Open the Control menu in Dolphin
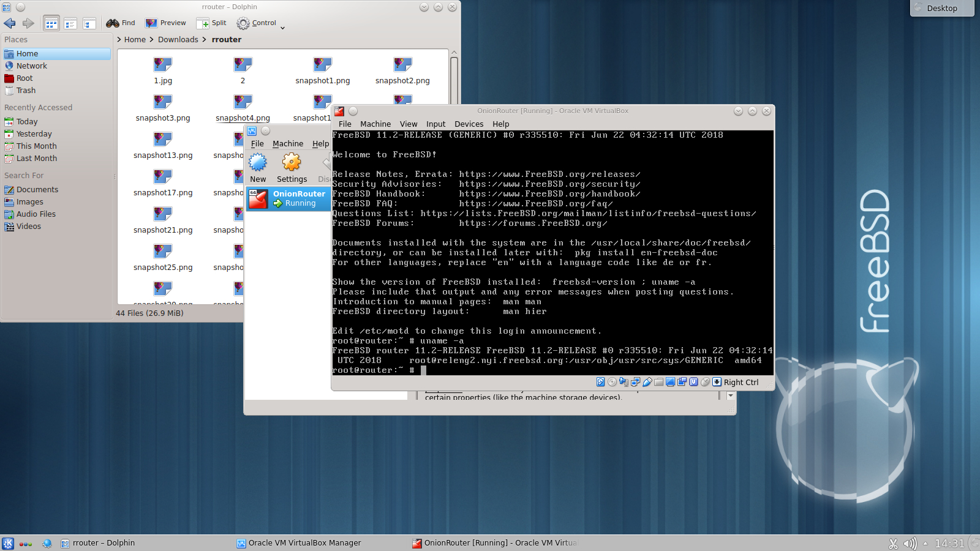 point(257,23)
